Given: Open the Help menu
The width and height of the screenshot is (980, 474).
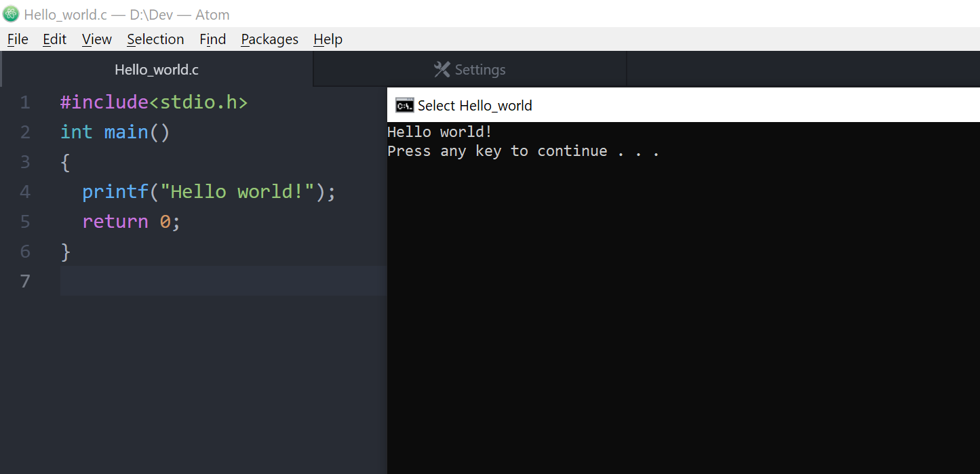Looking at the screenshot, I should (x=328, y=39).
